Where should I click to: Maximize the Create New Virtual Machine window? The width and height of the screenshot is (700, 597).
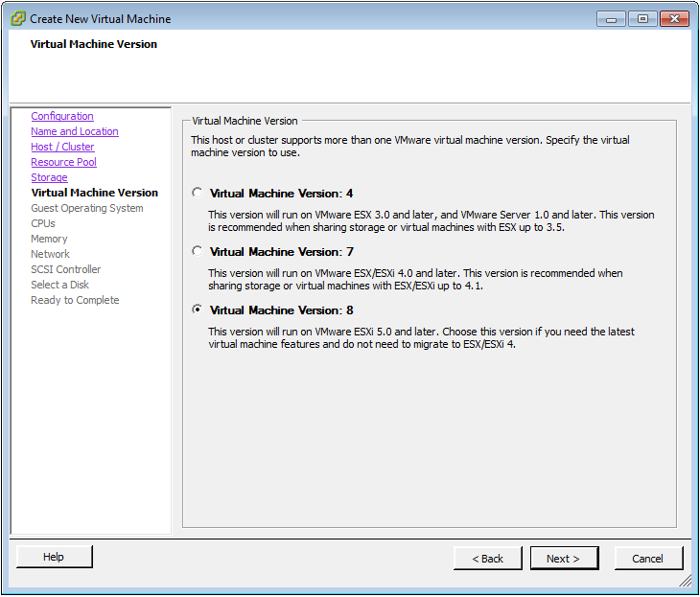(x=642, y=19)
